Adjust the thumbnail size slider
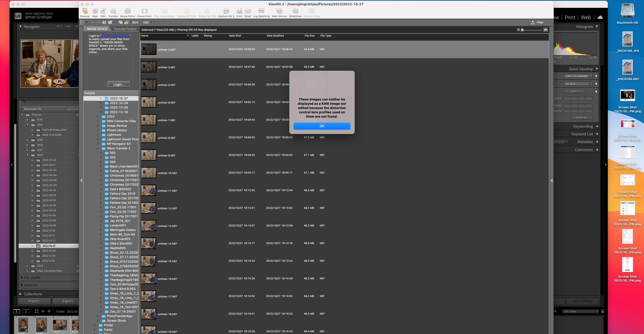Image resolution: width=644 pixels, height=334 pixels. tap(522, 30)
